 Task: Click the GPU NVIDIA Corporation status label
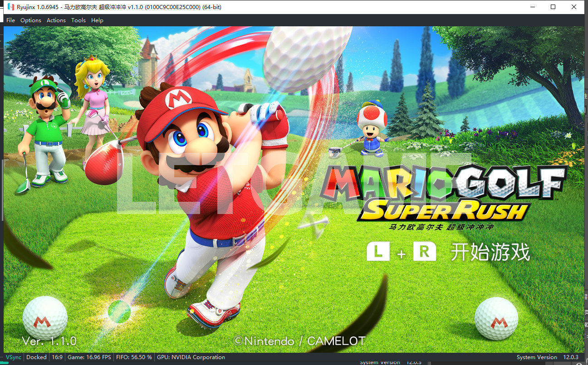[x=191, y=357]
